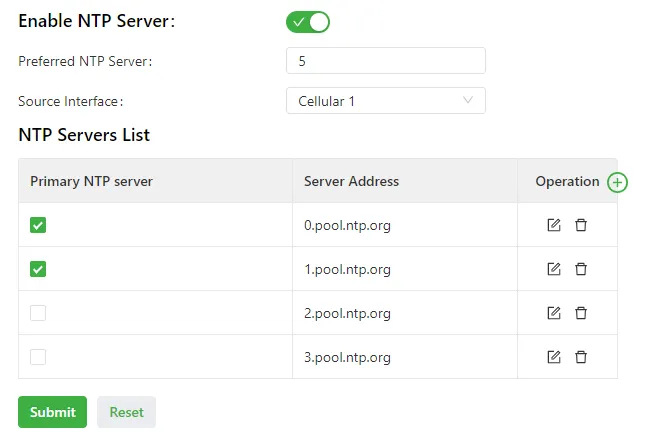This screenshot has height=438, width=650.
Task: Edit the 0.pool.ntp.org server entry
Action: click(554, 225)
